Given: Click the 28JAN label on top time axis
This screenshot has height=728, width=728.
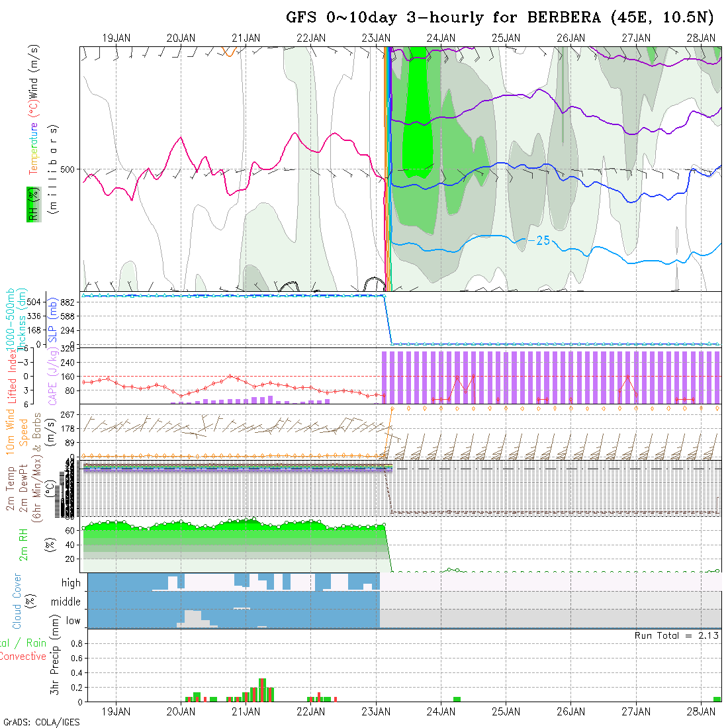Looking at the screenshot, I should click(702, 38).
